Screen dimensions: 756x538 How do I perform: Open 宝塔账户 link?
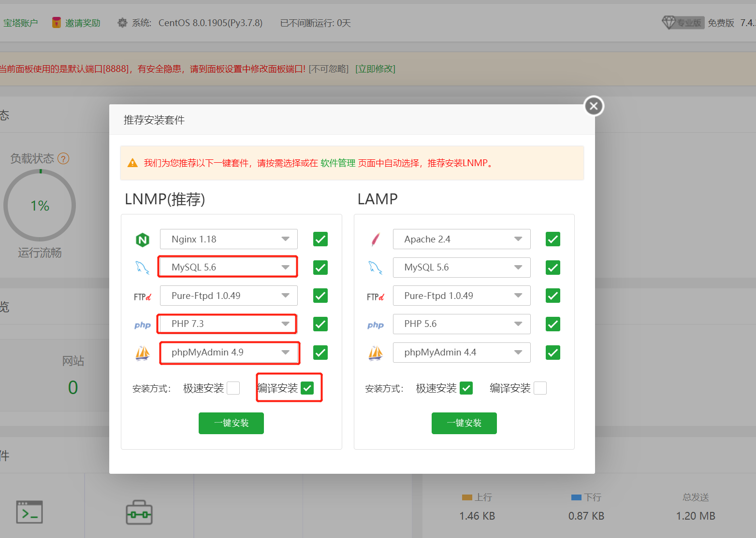click(x=20, y=23)
